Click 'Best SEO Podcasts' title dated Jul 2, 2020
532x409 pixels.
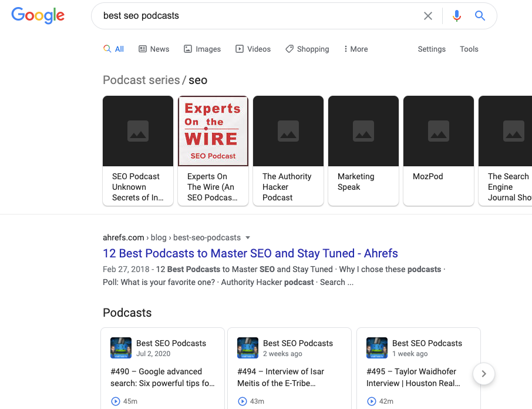click(171, 343)
